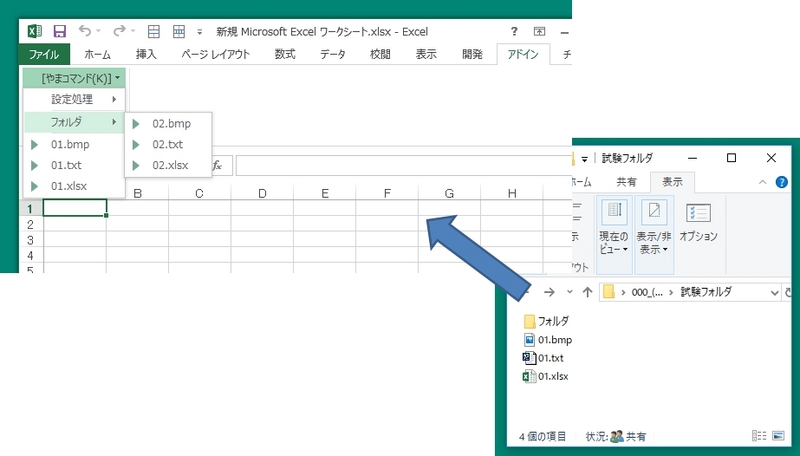Click the Save icon in Excel toolbar
Screen dimensions: 800x456
click(x=59, y=32)
